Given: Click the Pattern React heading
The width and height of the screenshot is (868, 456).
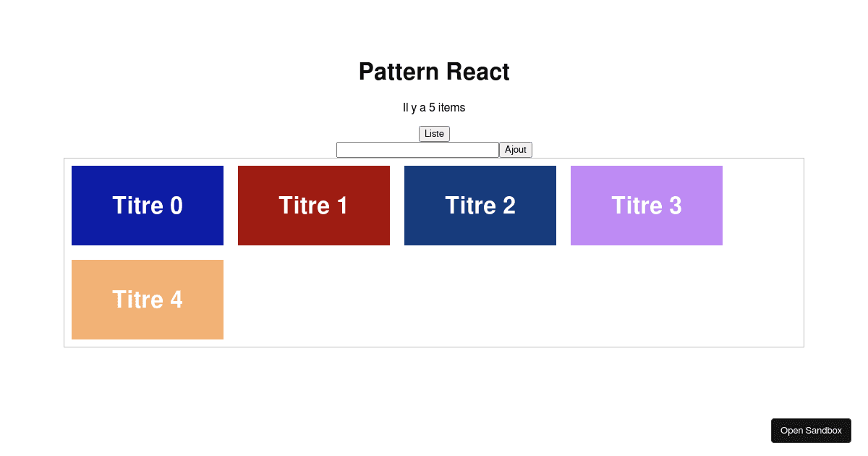Looking at the screenshot, I should (434, 72).
